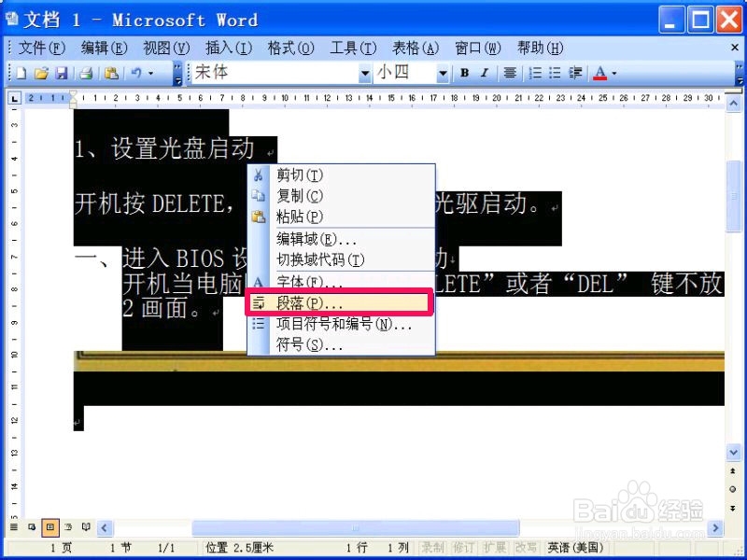Switch to Outline view
The image size is (747, 560).
pyautogui.click(x=68, y=527)
